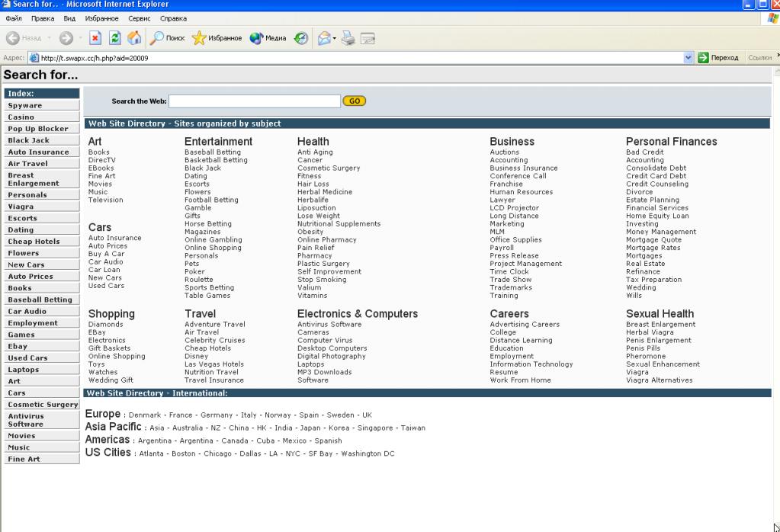Expand the Back button history dropdown arrow
Screen dimensions: 780x532
coord(49,38)
